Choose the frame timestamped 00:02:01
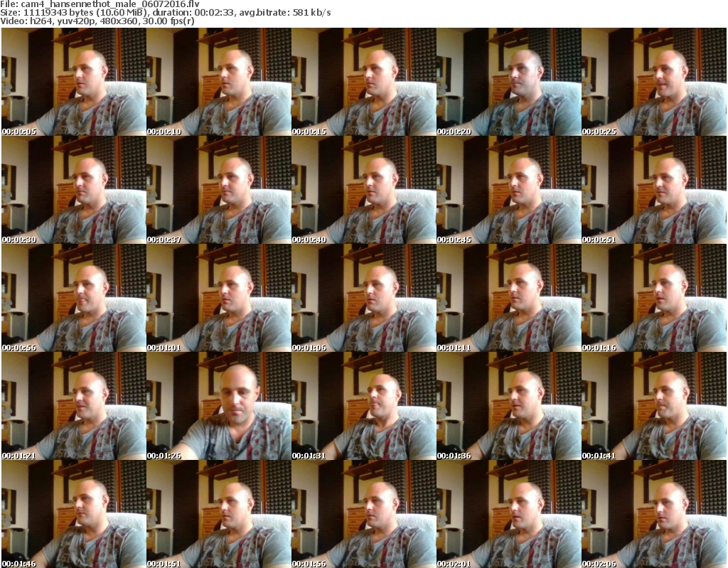This screenshot has width=728, height=568. click(x=508, y=514)
